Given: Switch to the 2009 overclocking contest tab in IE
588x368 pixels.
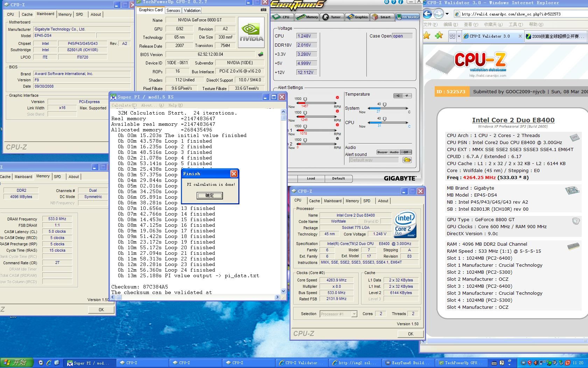Looking at the screenshot, I should (x=556, y=36).
